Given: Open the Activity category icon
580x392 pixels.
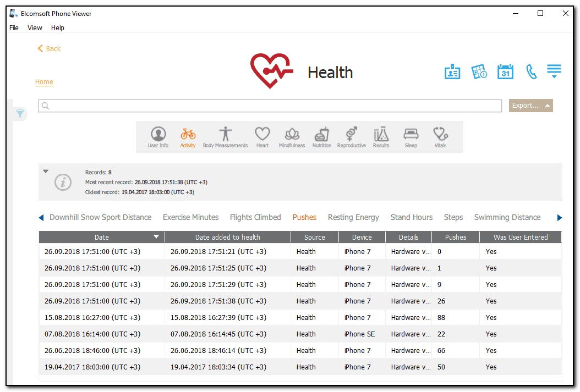Looking at the screenshot, I should (x=188, y=137).
